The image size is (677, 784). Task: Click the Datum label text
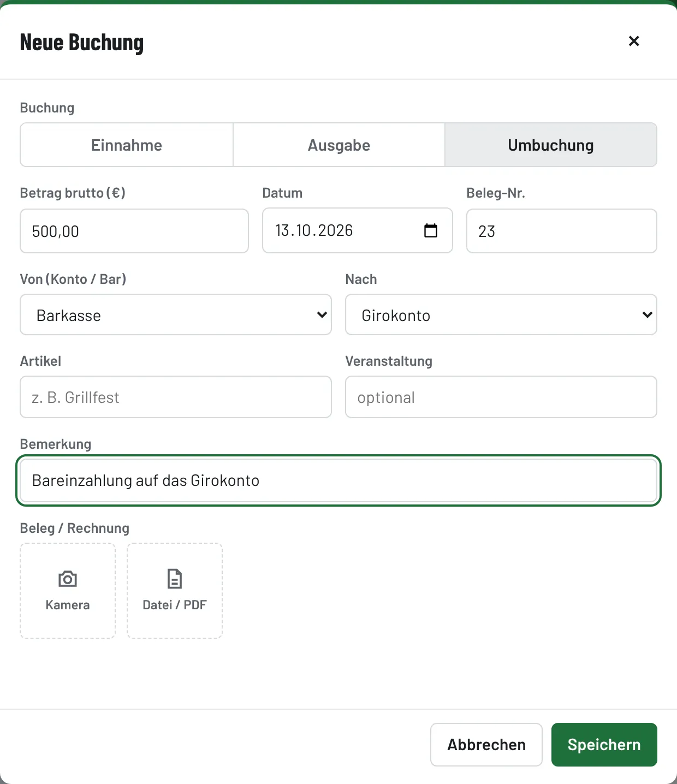point(282,193)
